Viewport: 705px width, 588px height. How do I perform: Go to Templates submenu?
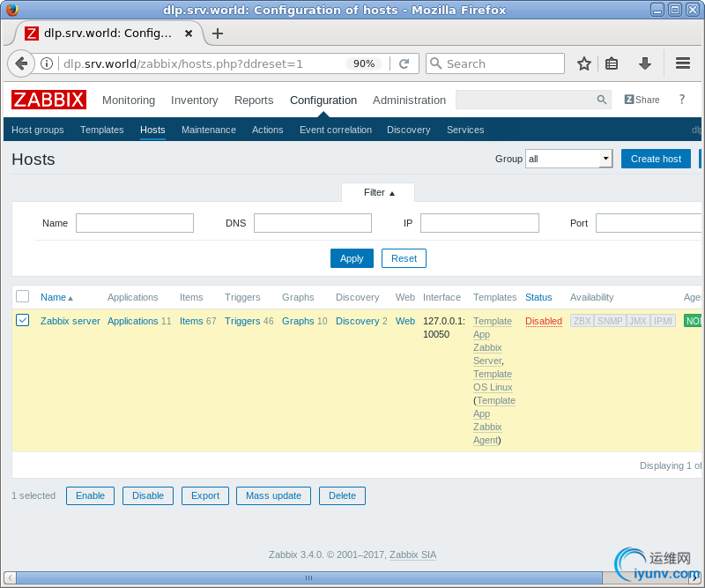(x=102, y=130)
